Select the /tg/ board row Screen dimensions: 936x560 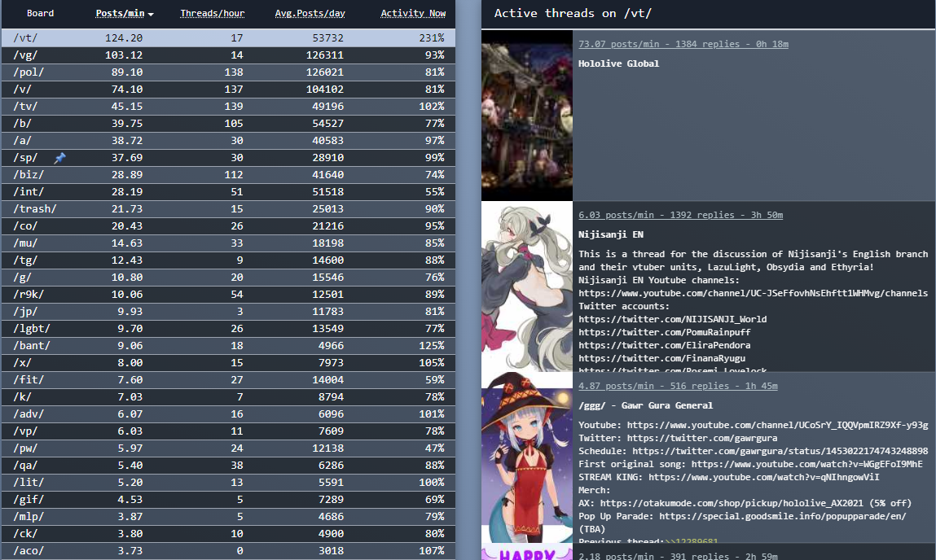point(228,260)
